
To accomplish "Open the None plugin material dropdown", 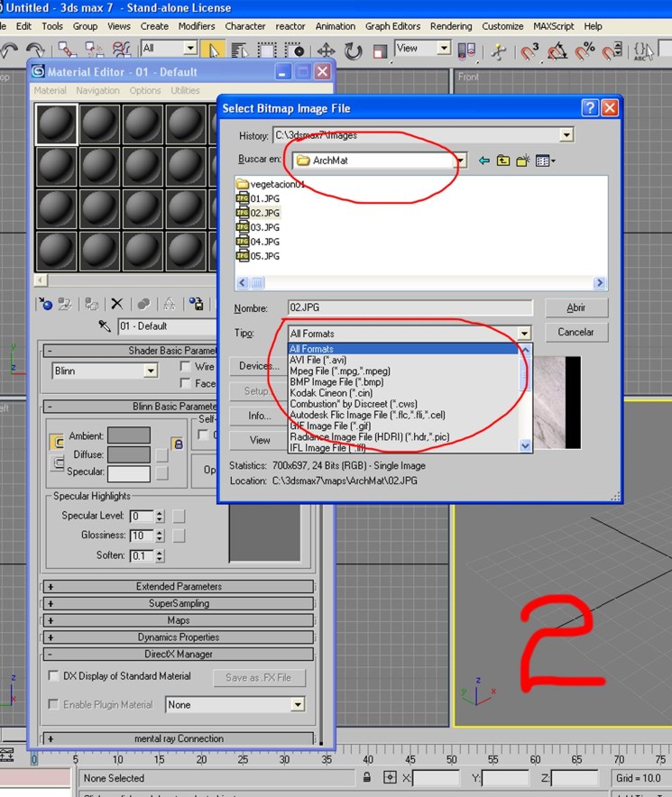I will [x=298, y=704].
